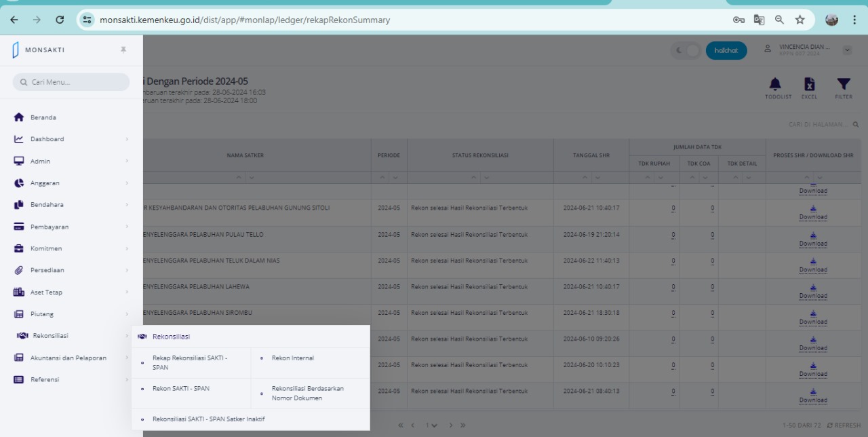Screen dimensions: 868x437
Task: Click Download icon for Pelabuhan Pulau Tello
Action: tap(812, 235)
